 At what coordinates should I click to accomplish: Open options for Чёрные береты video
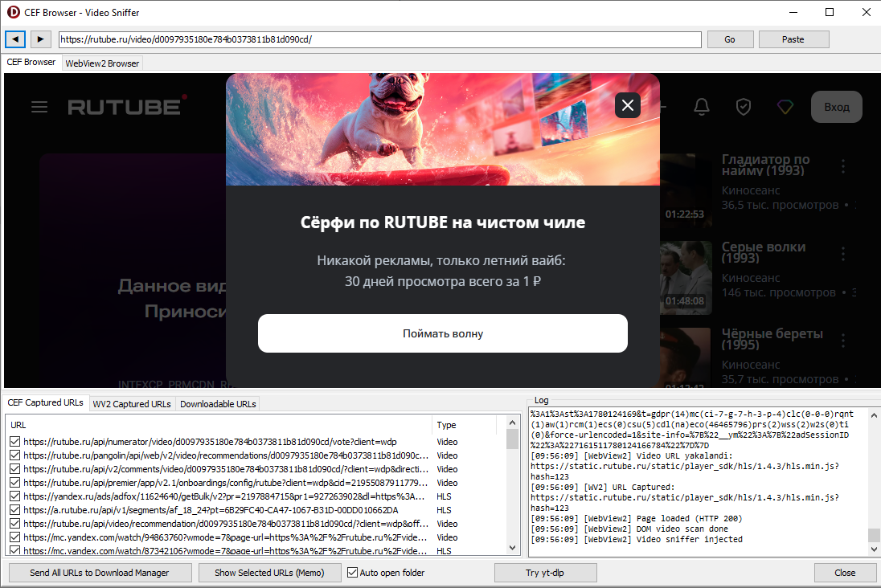[842, 341]
